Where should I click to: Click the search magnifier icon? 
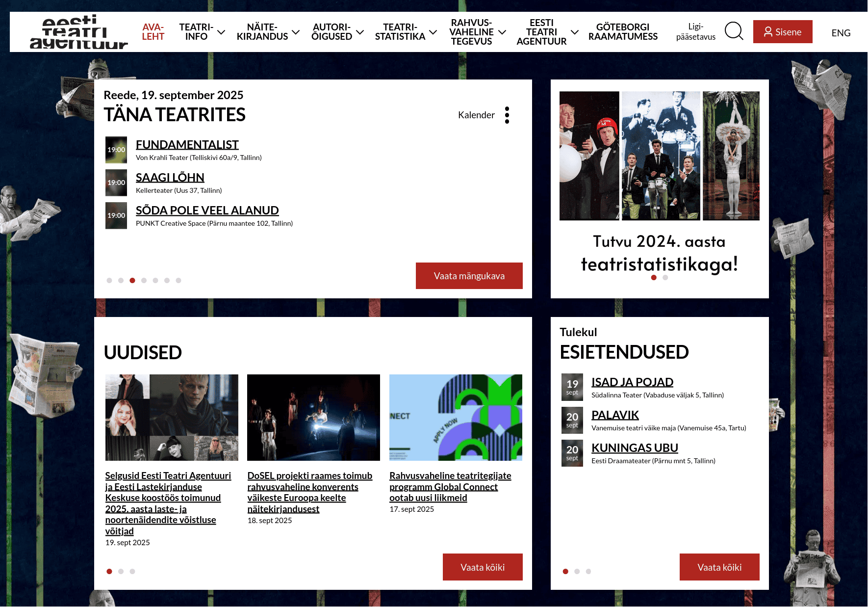734,31
